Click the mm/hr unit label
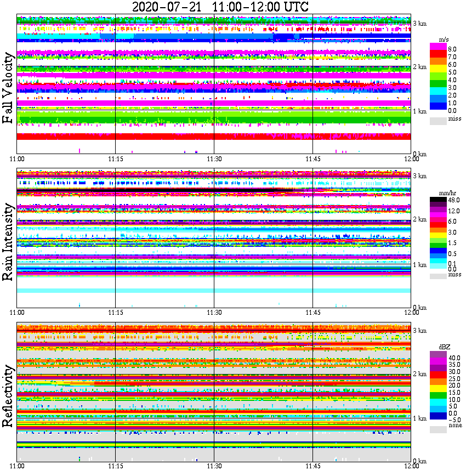This screenshot has width=466, height=476. tap(447, 194)
